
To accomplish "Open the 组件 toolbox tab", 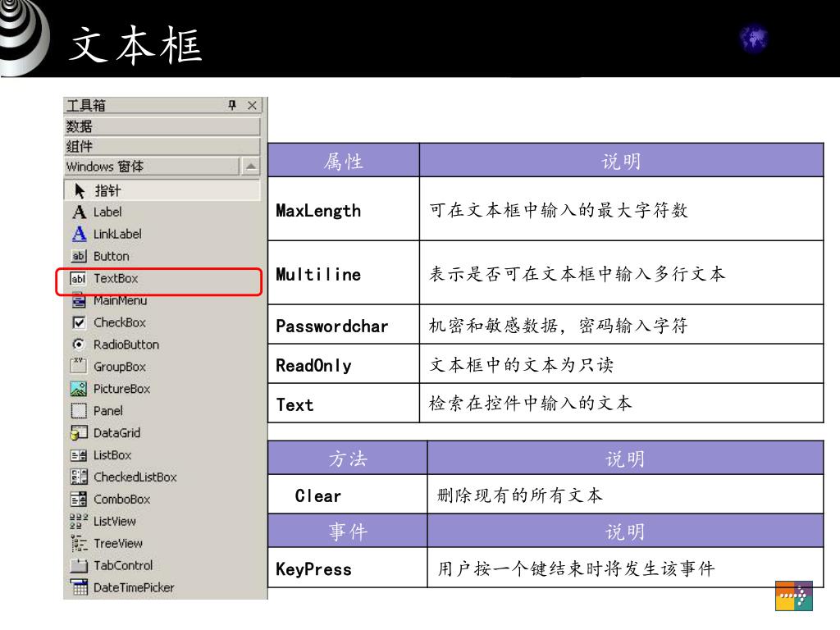I will point(162,146).
